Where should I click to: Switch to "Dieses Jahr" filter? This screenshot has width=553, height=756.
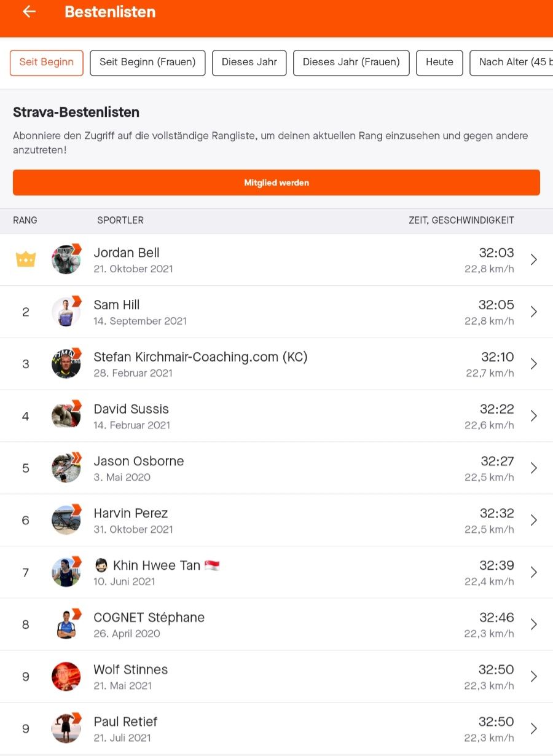click(249, 63)
